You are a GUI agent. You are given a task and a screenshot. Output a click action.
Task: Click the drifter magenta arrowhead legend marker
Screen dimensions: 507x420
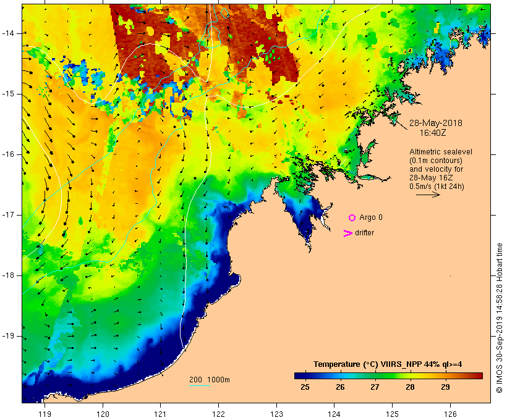pos(348,233)
